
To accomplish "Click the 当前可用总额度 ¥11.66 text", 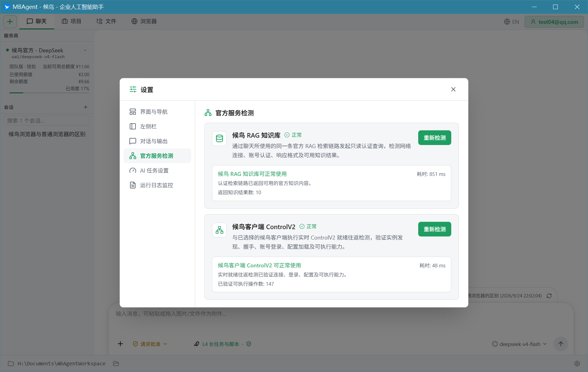I will click(66, 66).
